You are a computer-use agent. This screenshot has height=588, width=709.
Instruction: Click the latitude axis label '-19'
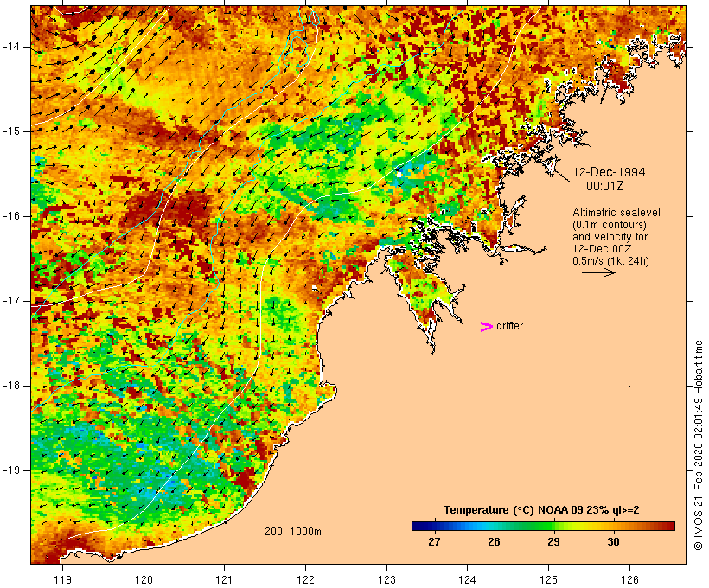pyautogui.click(x=11, y=470)
